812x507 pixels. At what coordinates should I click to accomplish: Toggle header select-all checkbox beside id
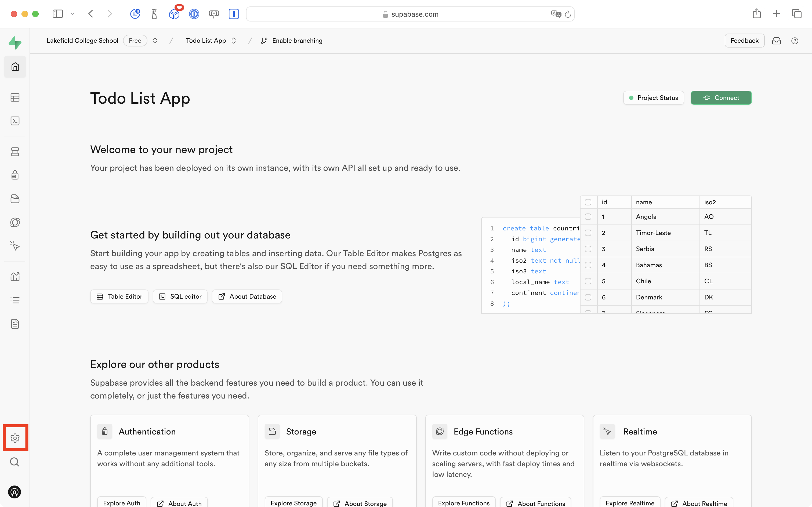tap(588, 202)
